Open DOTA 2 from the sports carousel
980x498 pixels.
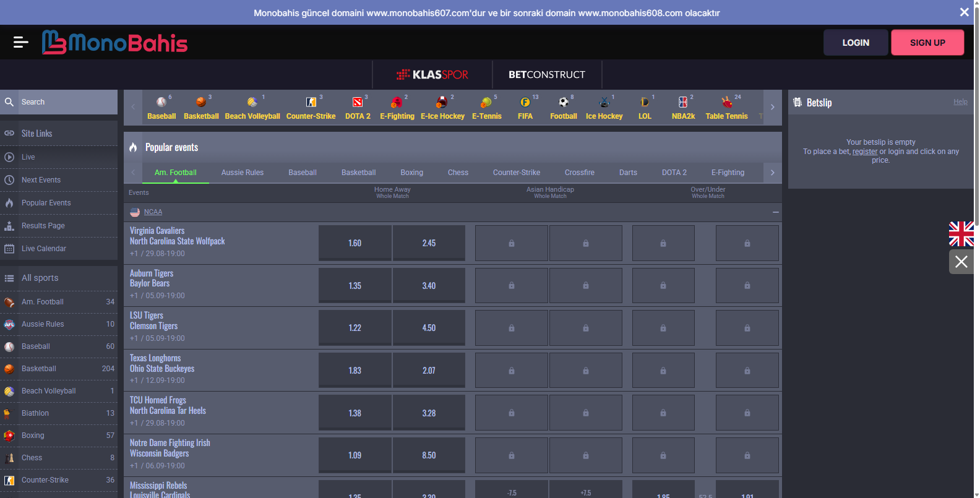[358, 102]
